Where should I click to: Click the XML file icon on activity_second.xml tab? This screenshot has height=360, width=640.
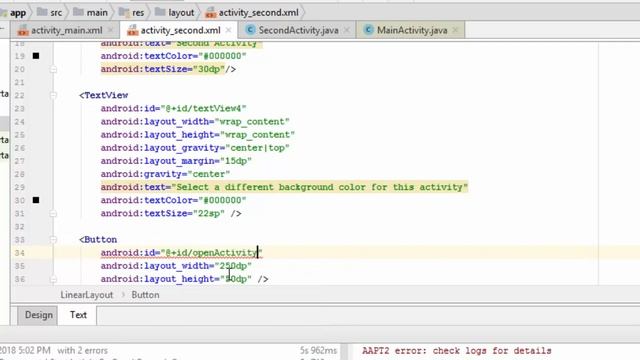pos(132,31)
